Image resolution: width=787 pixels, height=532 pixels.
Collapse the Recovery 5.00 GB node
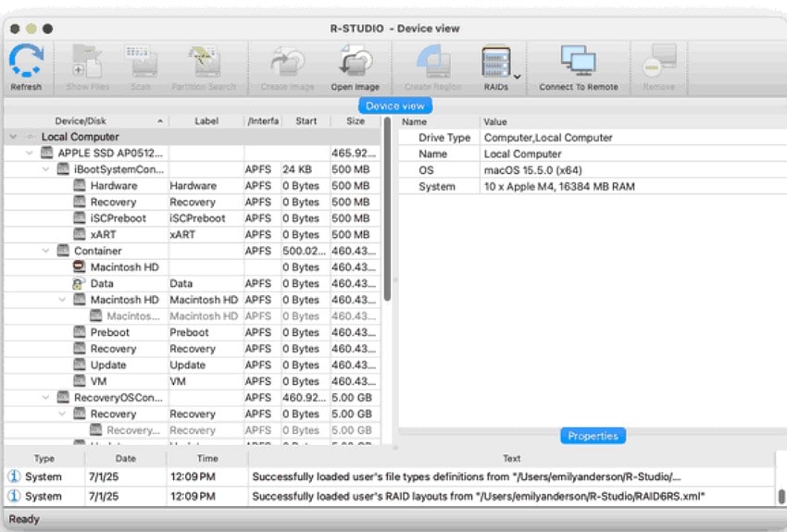62,414
